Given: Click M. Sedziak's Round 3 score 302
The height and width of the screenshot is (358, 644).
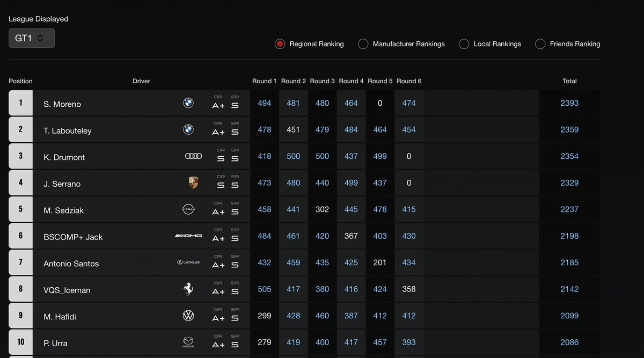Looking at the screenshot, I should (323, 209).
